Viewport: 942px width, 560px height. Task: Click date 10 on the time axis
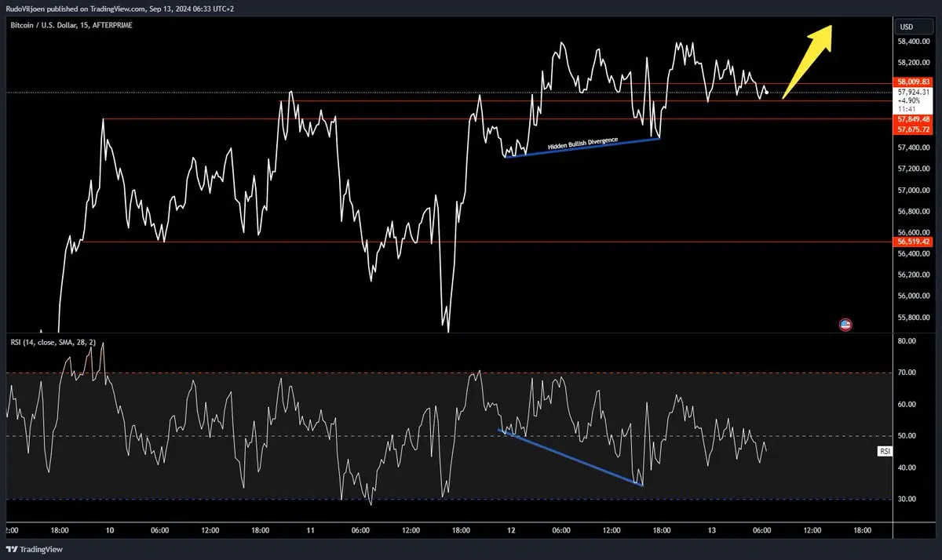coord(110,531)
